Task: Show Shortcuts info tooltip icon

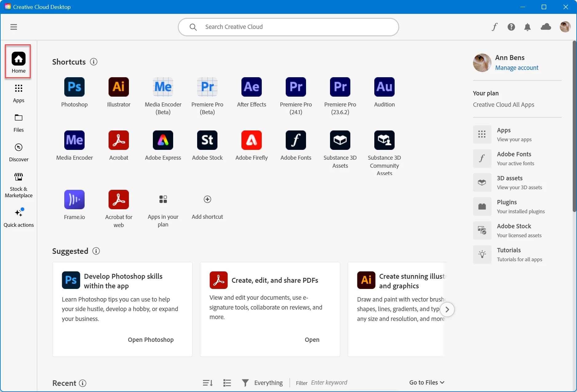Action: pyautogui.click(x=94, y=62)
